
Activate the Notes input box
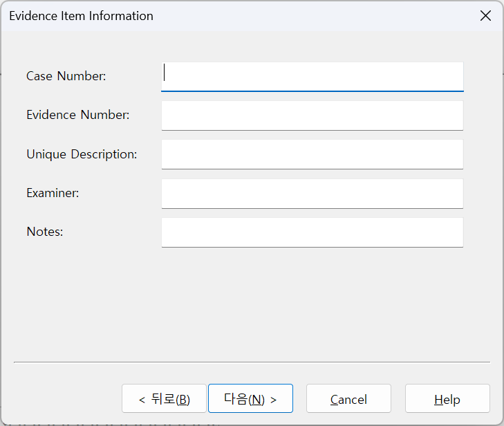click(x=312, y=232)
